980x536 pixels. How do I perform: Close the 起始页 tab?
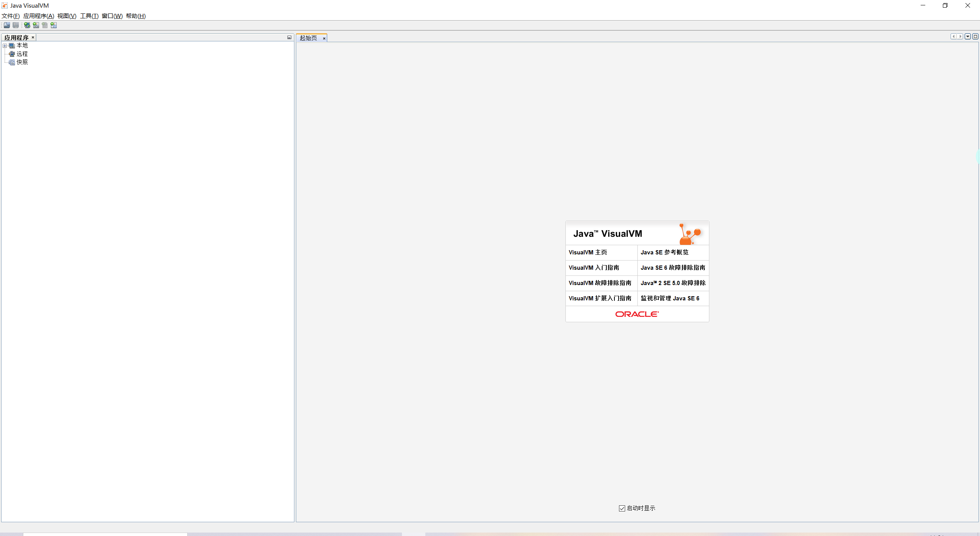(324, 38)
